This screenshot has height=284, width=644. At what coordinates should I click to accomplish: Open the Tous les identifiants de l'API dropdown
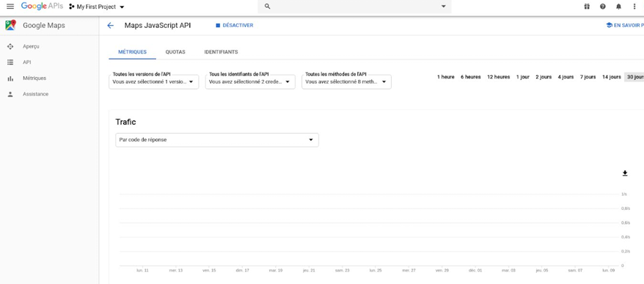click(x=250, y=81)
